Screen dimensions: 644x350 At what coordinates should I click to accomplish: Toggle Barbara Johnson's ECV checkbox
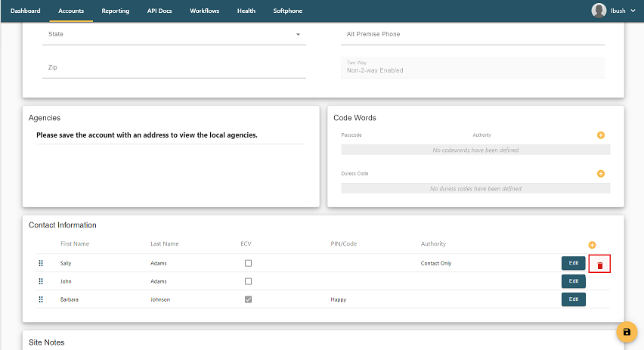coord(248,299)
